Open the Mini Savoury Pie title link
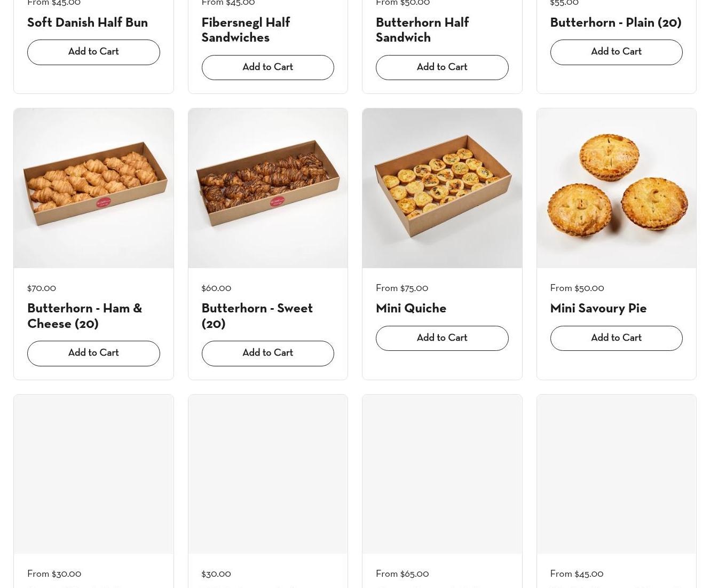This screenshot has width=710, height=588. (598, 309)
